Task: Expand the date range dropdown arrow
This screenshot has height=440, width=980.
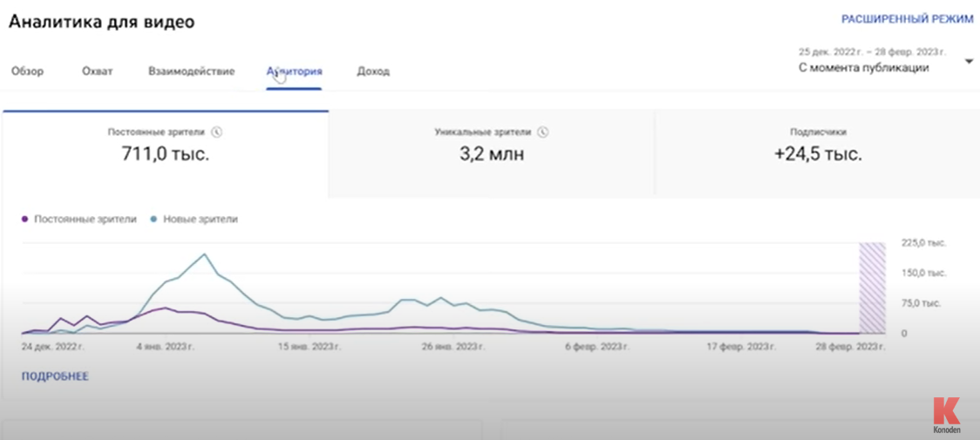Action: (x=970, y=61)
